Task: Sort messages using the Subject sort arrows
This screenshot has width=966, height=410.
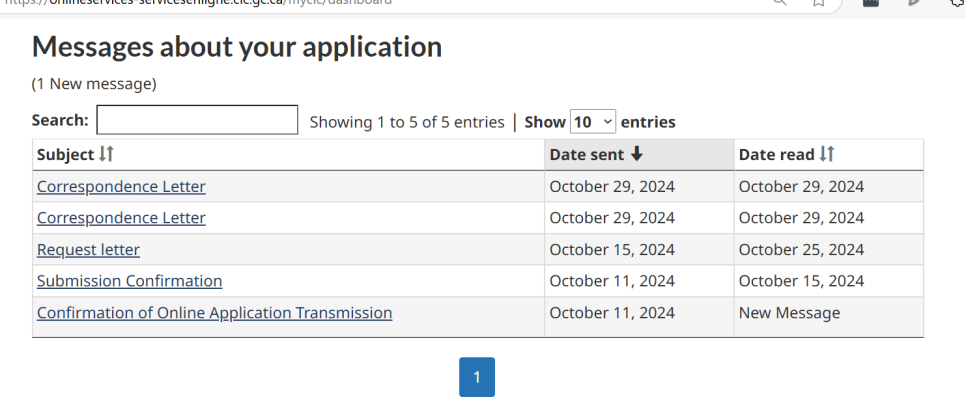Action: click(x=107, y=154)
